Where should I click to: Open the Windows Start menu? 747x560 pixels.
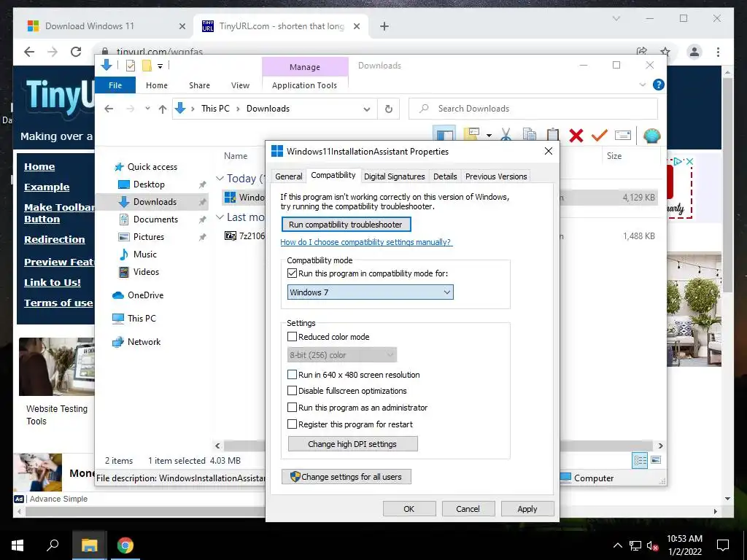[x=18, y=545]
